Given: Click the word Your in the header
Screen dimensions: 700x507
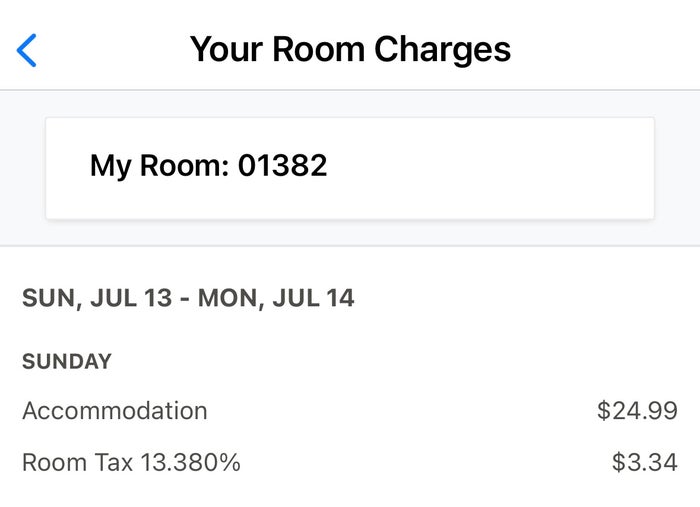Looking at the screenshot, I should pyautogui.click(x=226, y=49).
